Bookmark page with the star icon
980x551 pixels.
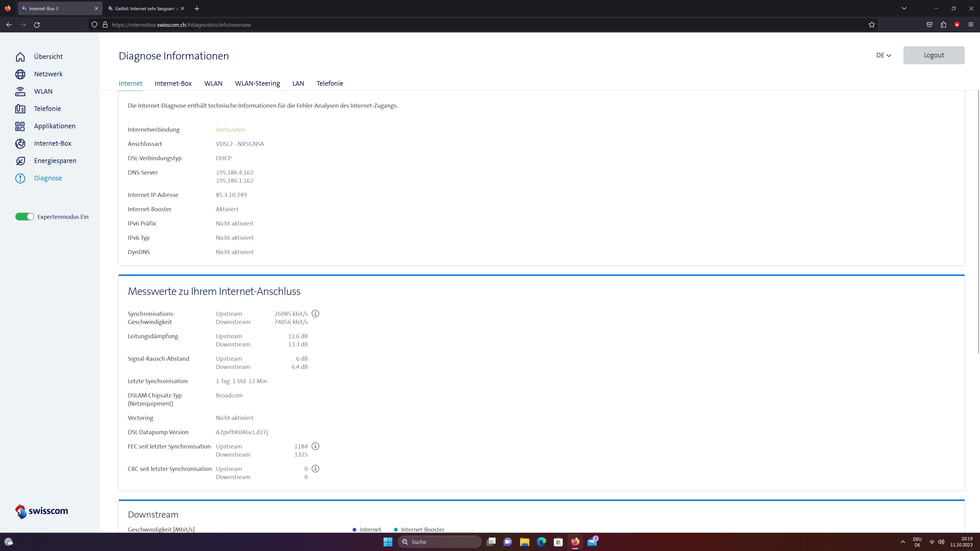(872, 25)
